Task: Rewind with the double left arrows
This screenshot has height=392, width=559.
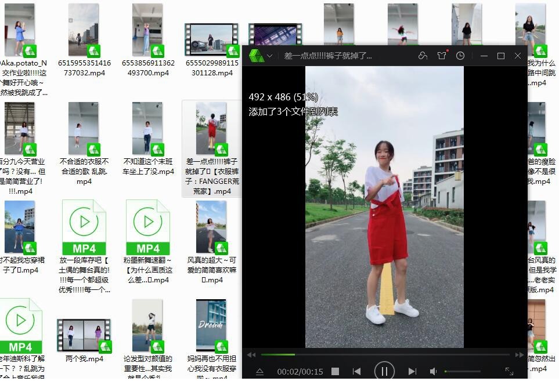Action: pos(251,355)
